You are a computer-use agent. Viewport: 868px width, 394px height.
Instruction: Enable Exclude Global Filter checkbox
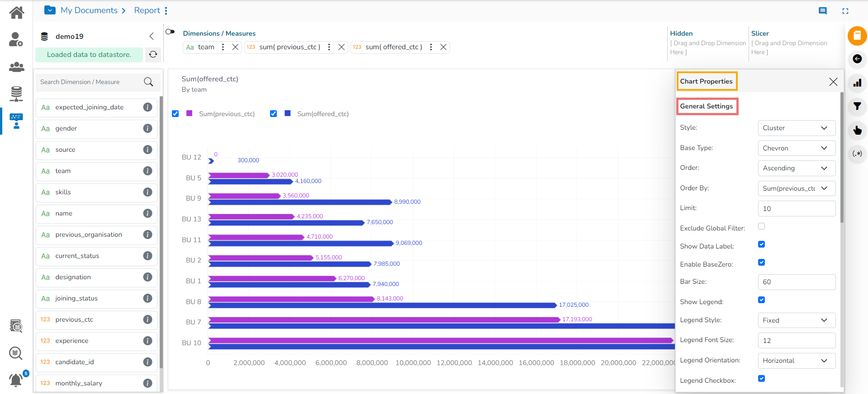[761, 226]
